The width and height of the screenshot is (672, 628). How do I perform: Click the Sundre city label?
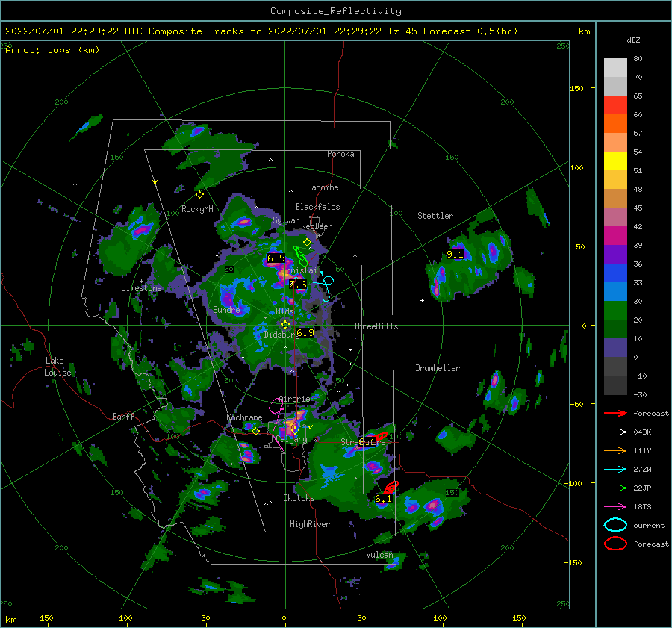point(226,309)
